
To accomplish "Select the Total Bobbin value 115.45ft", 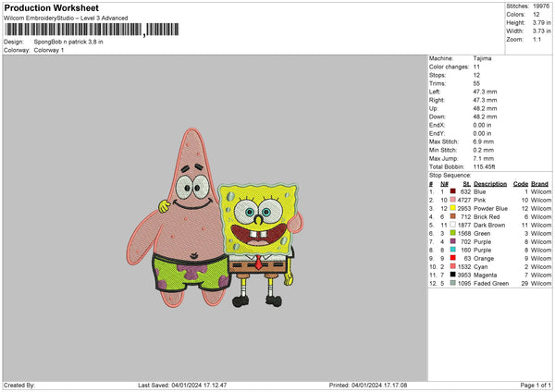I will click(484, 166).
